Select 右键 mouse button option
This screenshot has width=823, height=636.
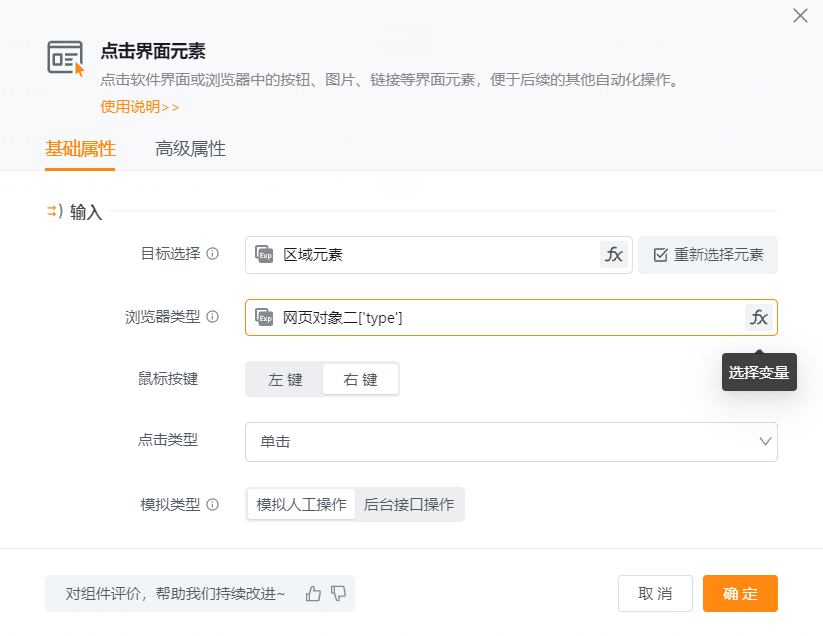click(360, 380)
